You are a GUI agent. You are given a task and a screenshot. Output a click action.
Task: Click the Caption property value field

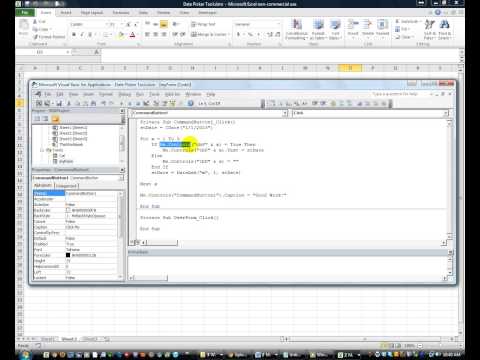(x=91, y=227)
